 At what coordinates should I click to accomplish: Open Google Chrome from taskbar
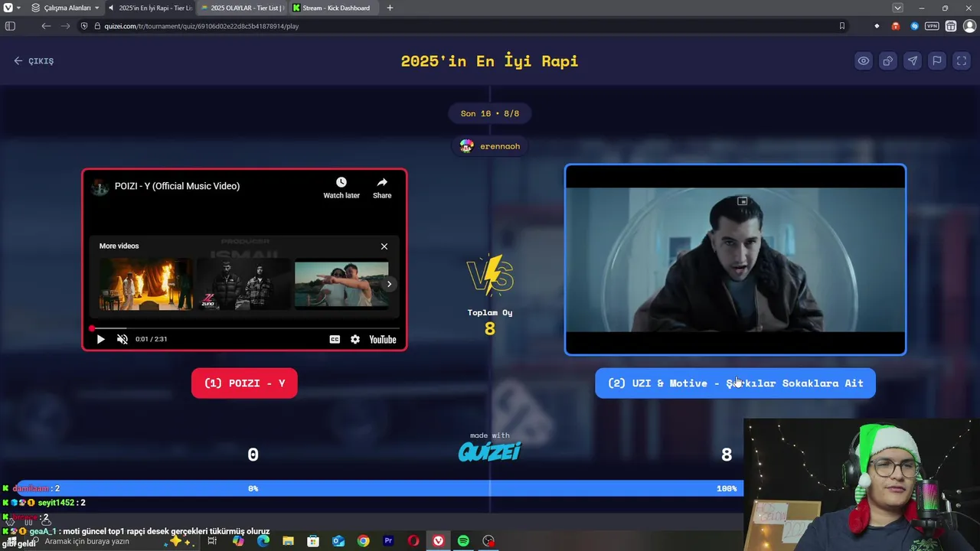(363, 541)
